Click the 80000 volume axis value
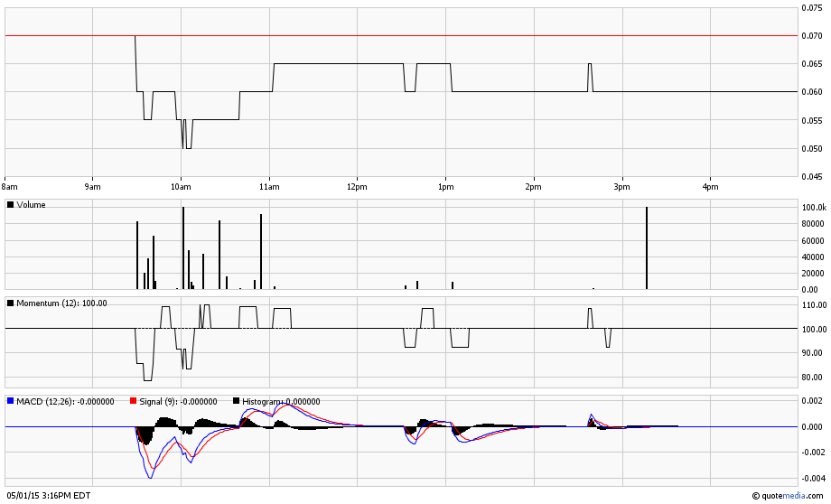Screen dimensions: 831x504 (x=812, y=224)
